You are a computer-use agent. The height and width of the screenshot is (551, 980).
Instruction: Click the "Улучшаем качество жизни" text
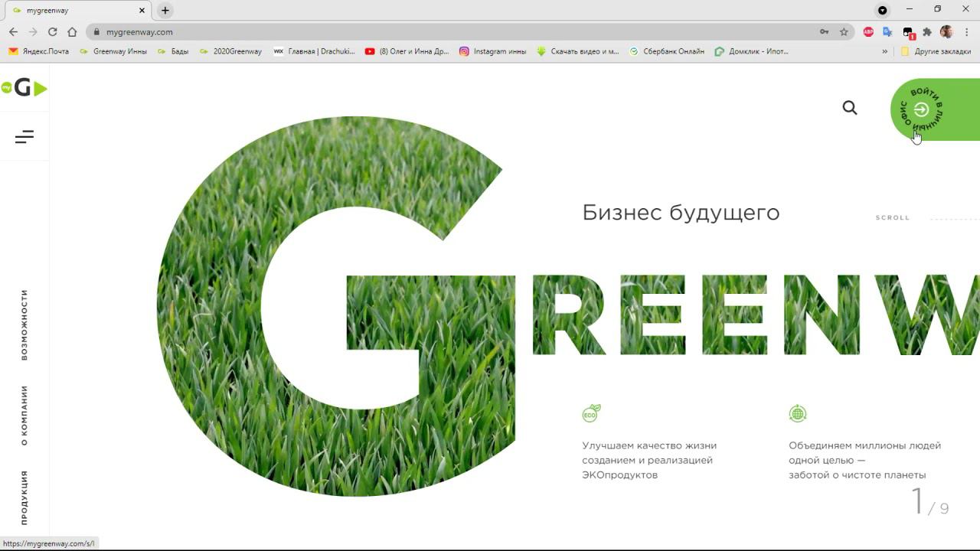(x=649, y=445)
